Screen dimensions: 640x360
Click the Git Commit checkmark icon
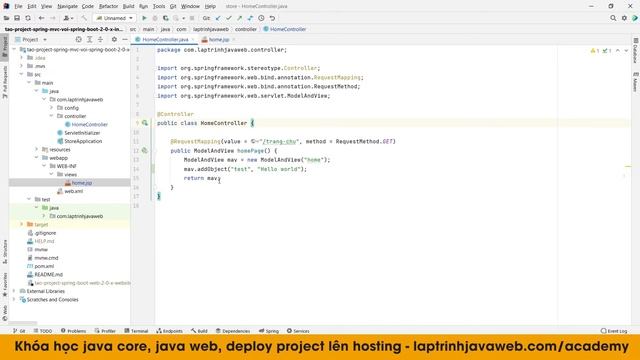[229, 18]
